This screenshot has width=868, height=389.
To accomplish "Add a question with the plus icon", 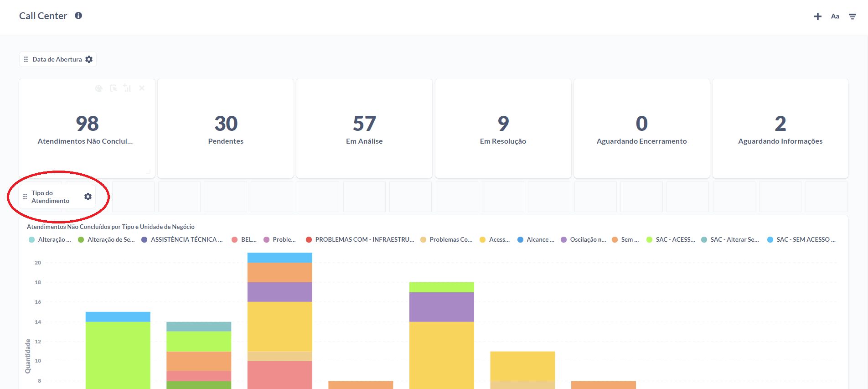I will 817,16.
